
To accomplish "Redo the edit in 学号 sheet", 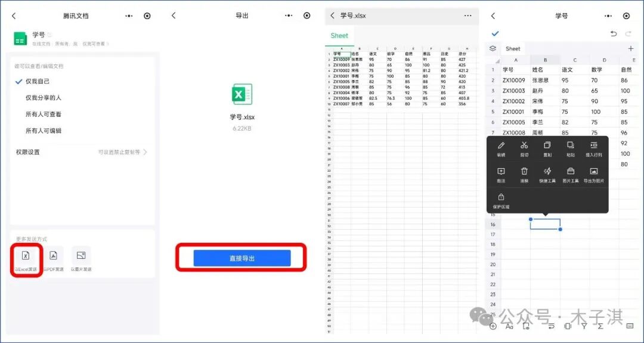I will pyautogui.click(x=627, y=33).
